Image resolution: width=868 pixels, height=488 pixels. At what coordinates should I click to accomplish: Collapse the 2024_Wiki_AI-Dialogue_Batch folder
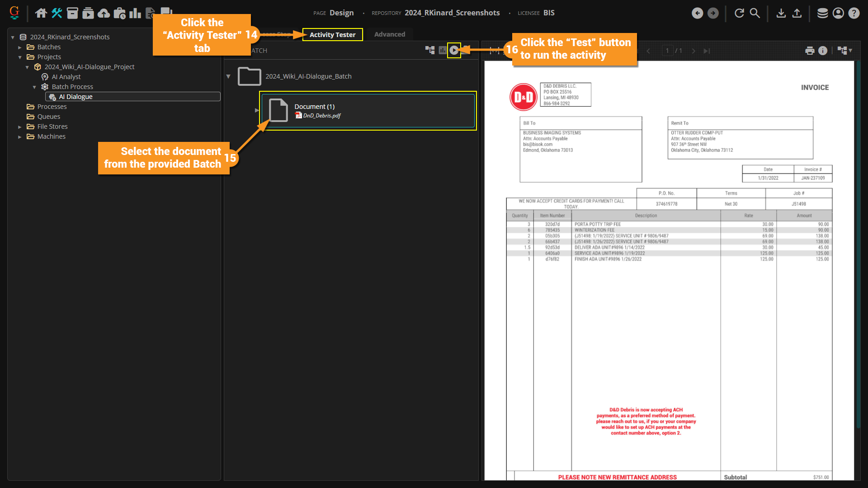coord(228,76)
